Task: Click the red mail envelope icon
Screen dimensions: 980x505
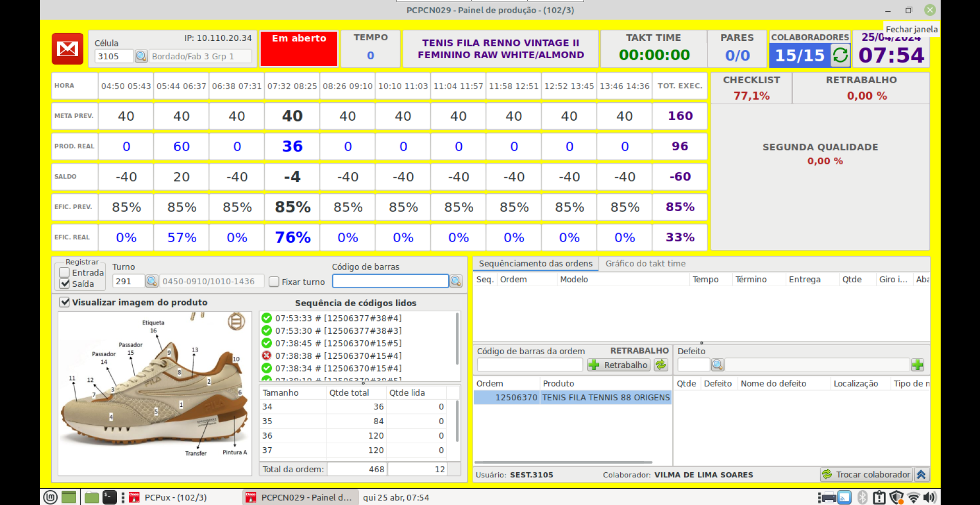Action: click(67, 49)
